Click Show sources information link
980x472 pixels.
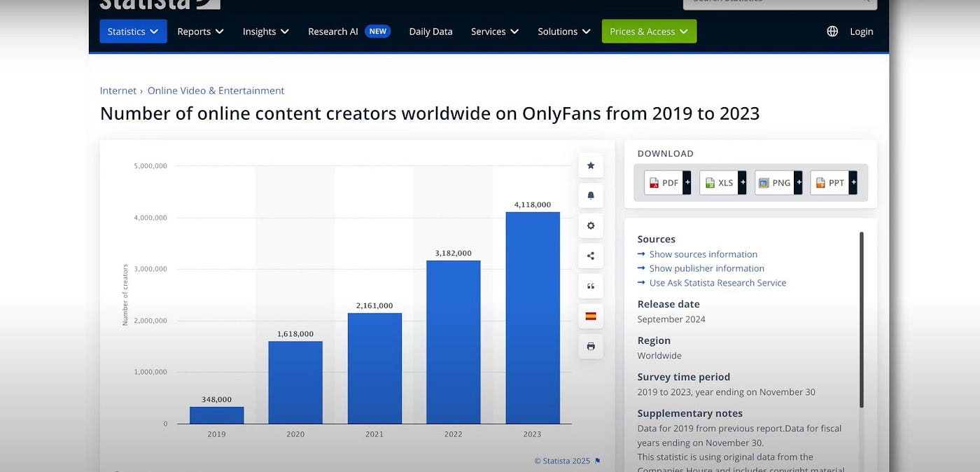[x=703, y=254]
